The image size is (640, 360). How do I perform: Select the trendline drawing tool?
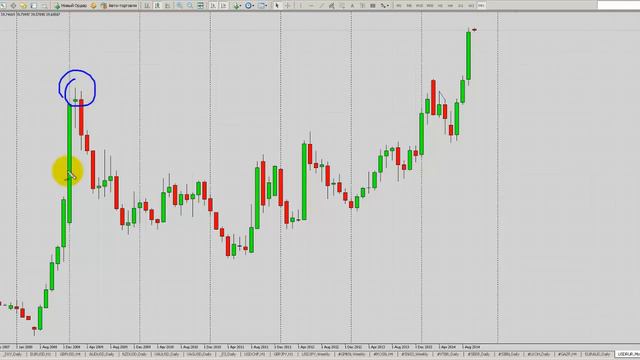pos(321,6)
